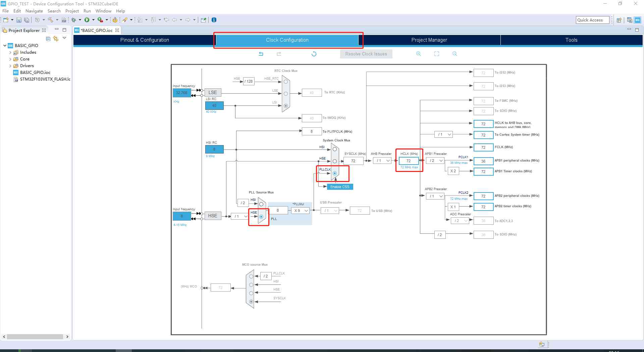
Task: Click the fit-to-screen zoom icon
Action: [437, 54]
